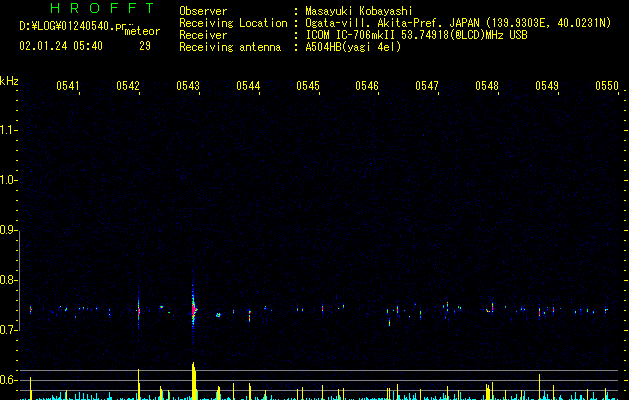629x400 pixels.
Task: Click the meteor echo streak at 0542
Action: (x=139, y=311)
